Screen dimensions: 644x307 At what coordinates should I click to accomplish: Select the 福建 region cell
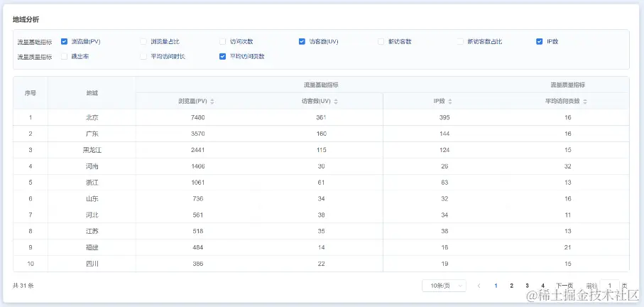pyautogui.click(x=92, y=247)
